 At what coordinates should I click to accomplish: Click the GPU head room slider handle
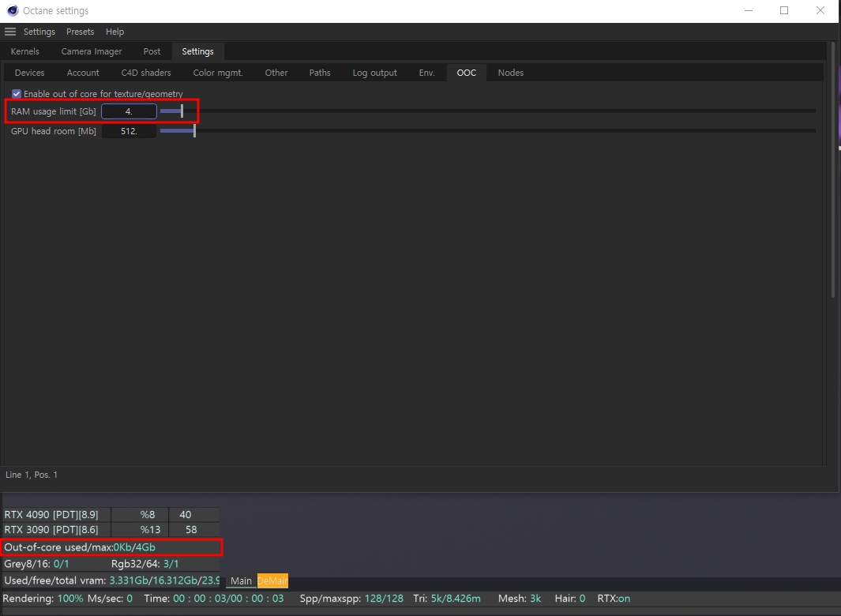[x=194, y=131]
